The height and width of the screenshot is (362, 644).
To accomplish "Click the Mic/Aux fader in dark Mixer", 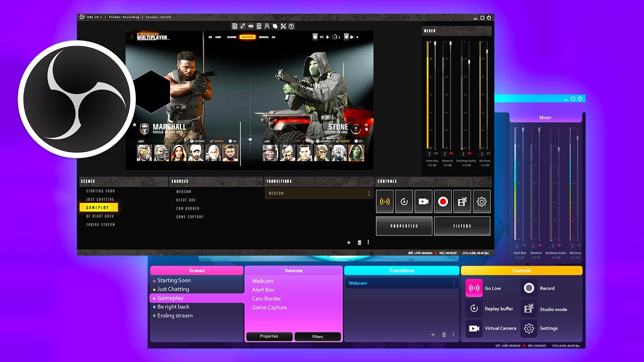I will pyautogui.click(x=488, y=51).
